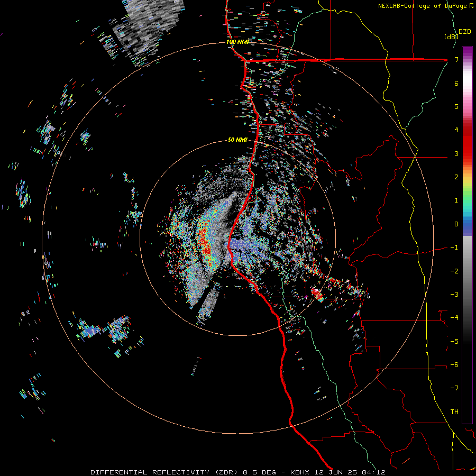Click the 0 label on the color scale
Viewport: 476px width, 476px height.
[456, 224]
